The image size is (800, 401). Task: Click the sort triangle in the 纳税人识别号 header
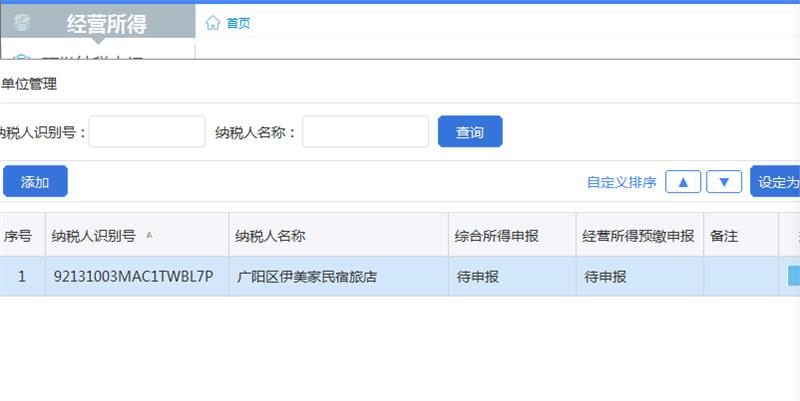149,236
